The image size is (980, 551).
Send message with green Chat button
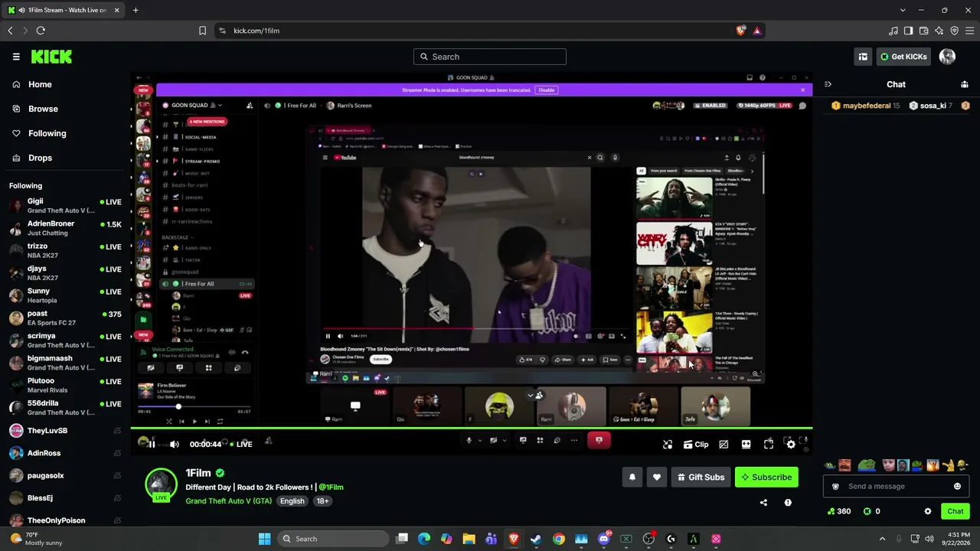click(x=955, y=511)
